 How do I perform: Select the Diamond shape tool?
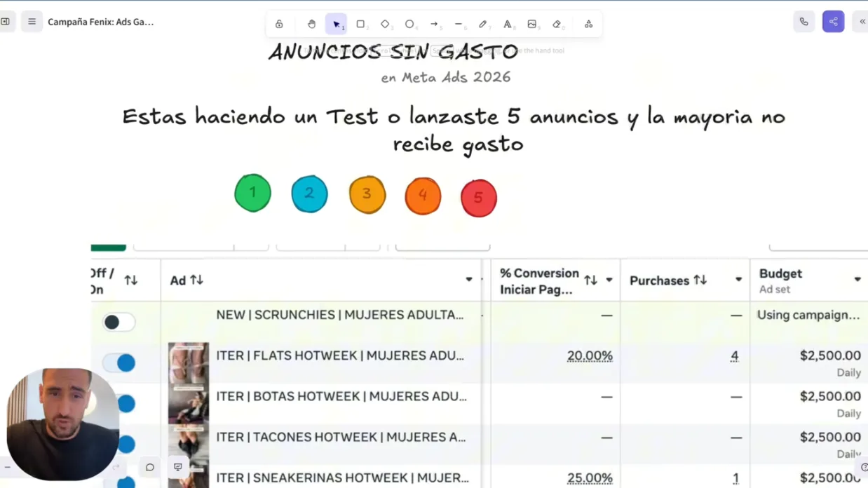[x=385, y=24]
